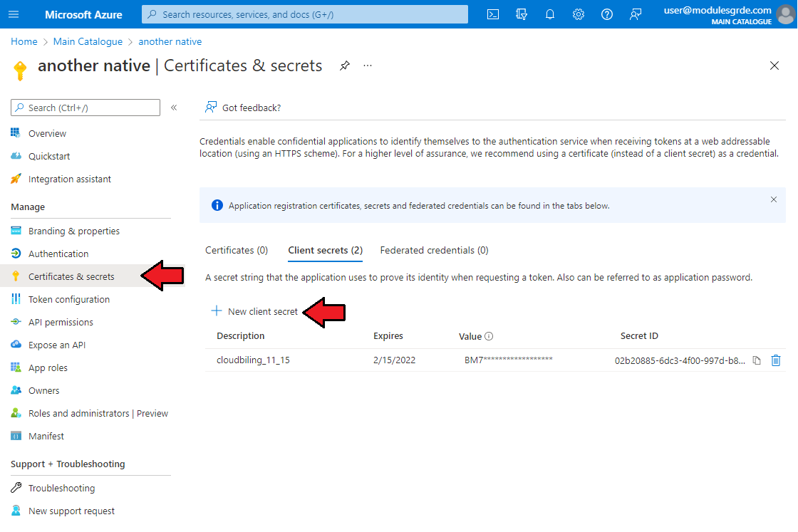This screenshot has height=532, width=798.
Task: Switch to the Certificates (0) tab
Action: click(x=236, y=250)
